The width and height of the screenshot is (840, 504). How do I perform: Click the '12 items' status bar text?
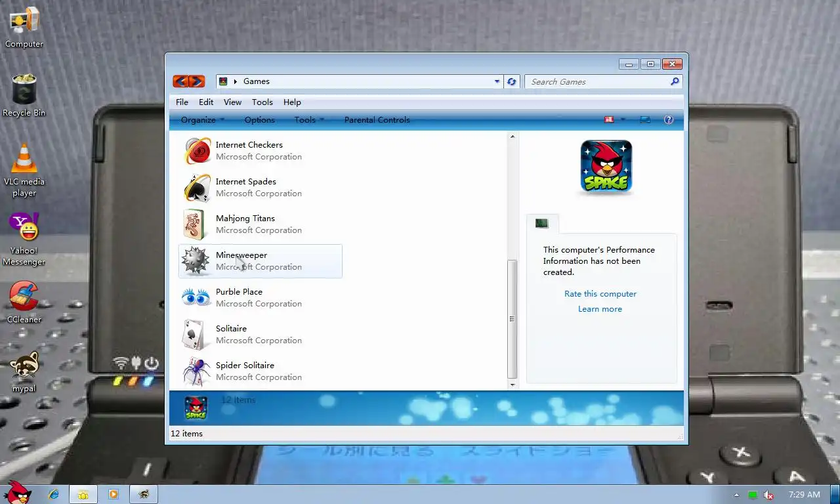186,433
